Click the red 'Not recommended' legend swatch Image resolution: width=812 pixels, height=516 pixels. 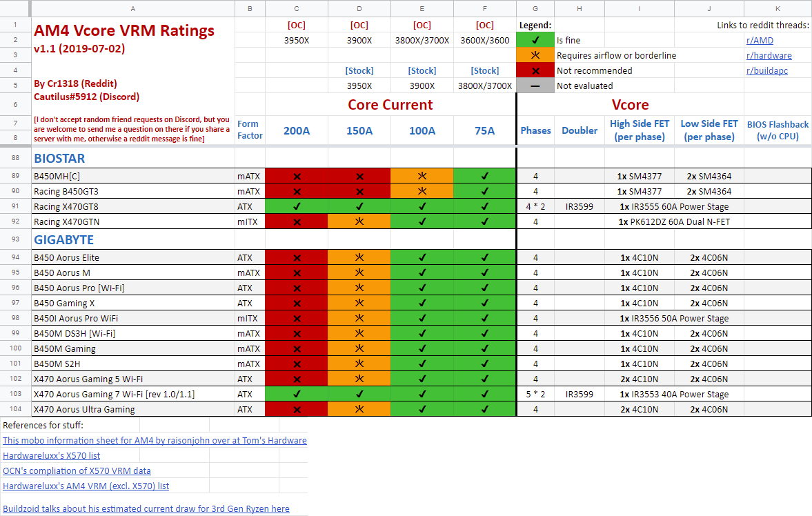click(x=535, y=70)
